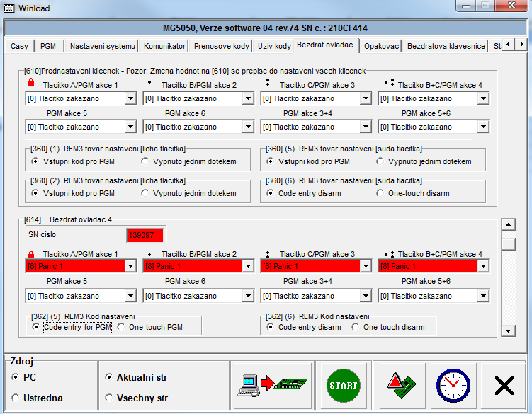Choose the Vsechny str option

(x=108, y=398)
